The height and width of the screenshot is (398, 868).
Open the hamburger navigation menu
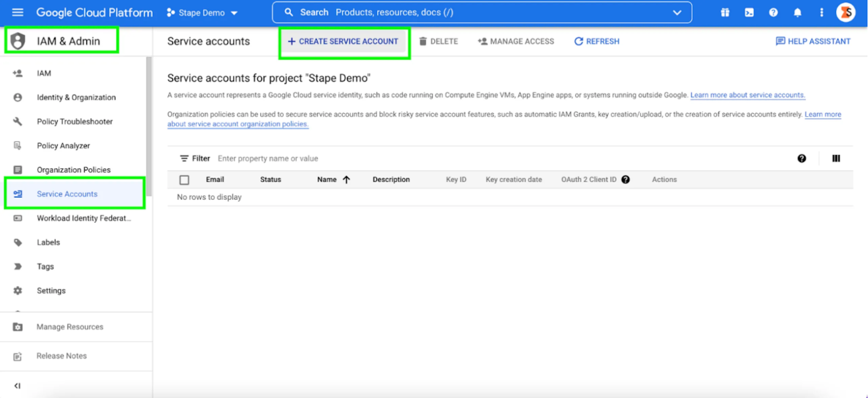pos(17,12)
